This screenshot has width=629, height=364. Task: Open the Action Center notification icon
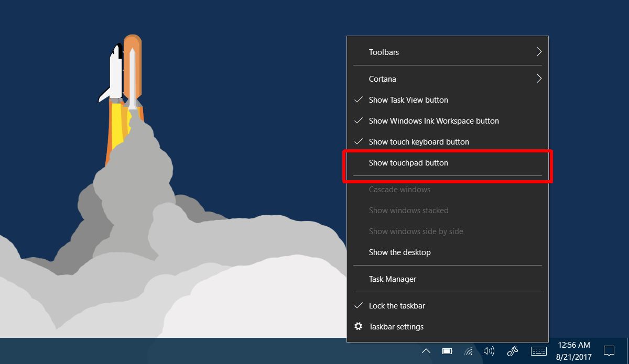(609, 351)
